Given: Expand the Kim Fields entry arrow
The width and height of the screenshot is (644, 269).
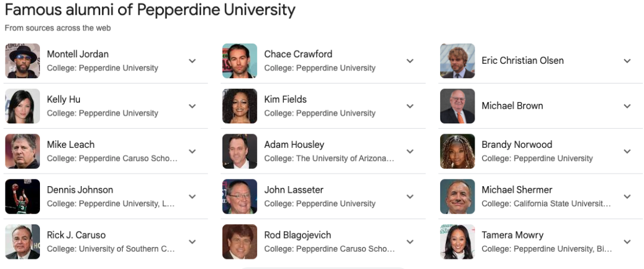Looking at the screenshot, I should click(x=410, y=106).
